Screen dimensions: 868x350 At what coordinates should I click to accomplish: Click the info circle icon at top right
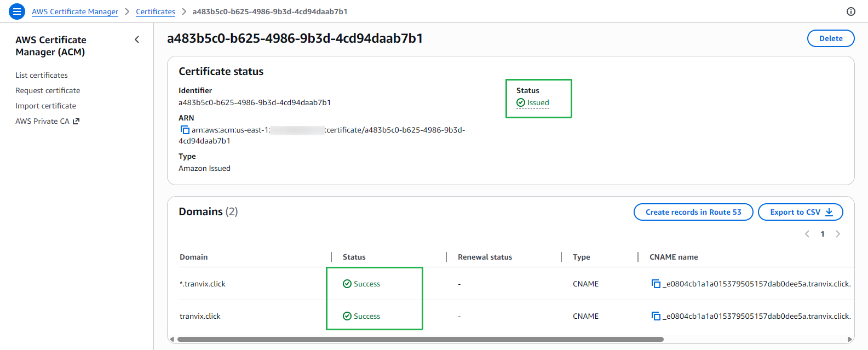click(x=851, y=12)
